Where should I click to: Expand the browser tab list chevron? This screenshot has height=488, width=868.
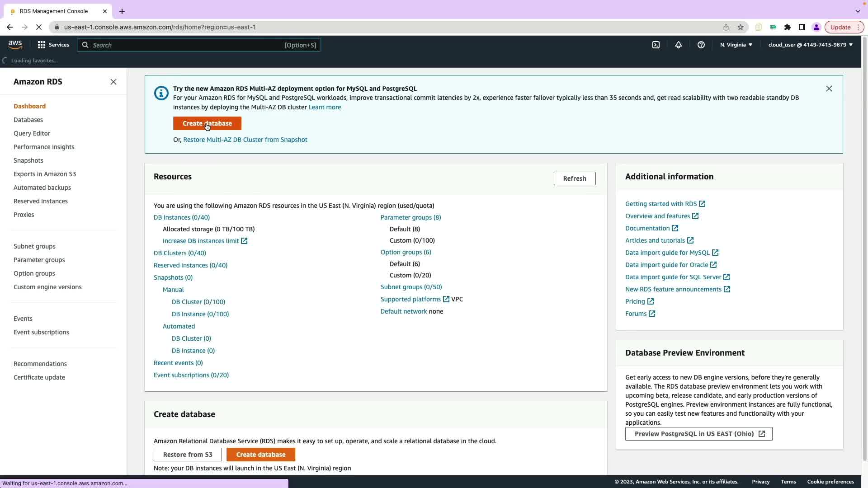point(858,11)
